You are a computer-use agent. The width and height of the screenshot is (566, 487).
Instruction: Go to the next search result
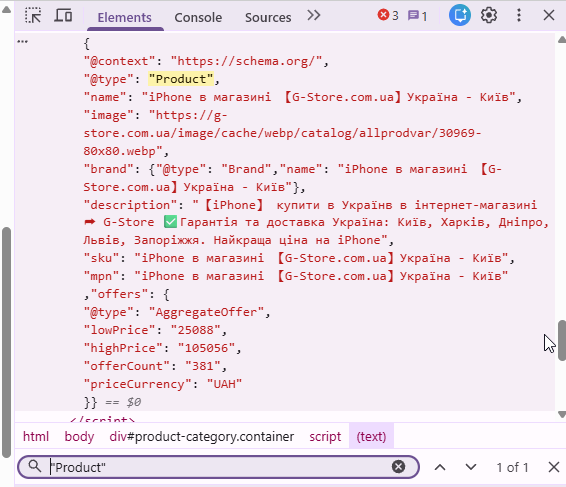click(x=471, y=467)
